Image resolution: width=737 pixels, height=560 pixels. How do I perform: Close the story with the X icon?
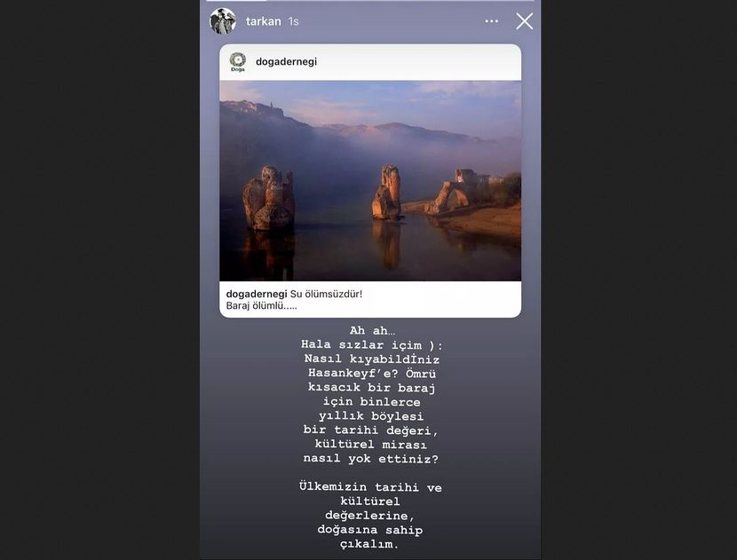point(525,21)
